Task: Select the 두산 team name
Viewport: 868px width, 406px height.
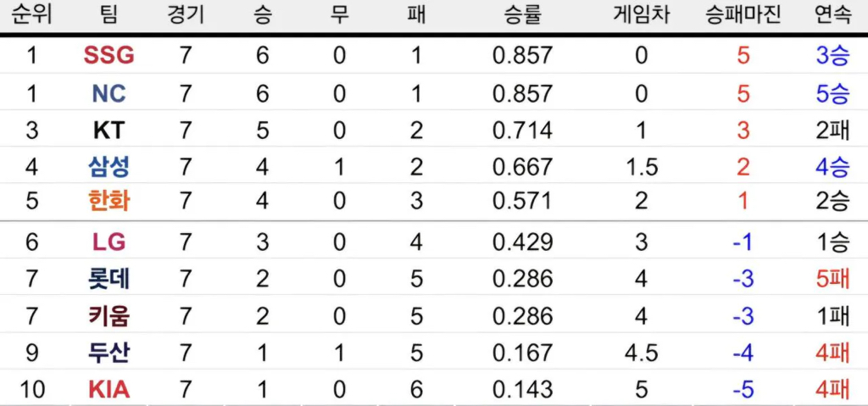Action: tap(108, 353)
